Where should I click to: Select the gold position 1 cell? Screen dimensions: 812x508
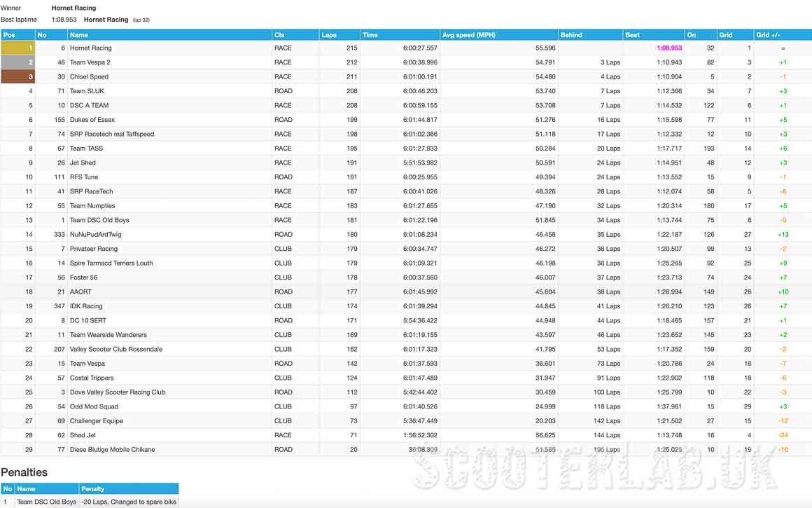pyautogui.click(x=17, y=48)
